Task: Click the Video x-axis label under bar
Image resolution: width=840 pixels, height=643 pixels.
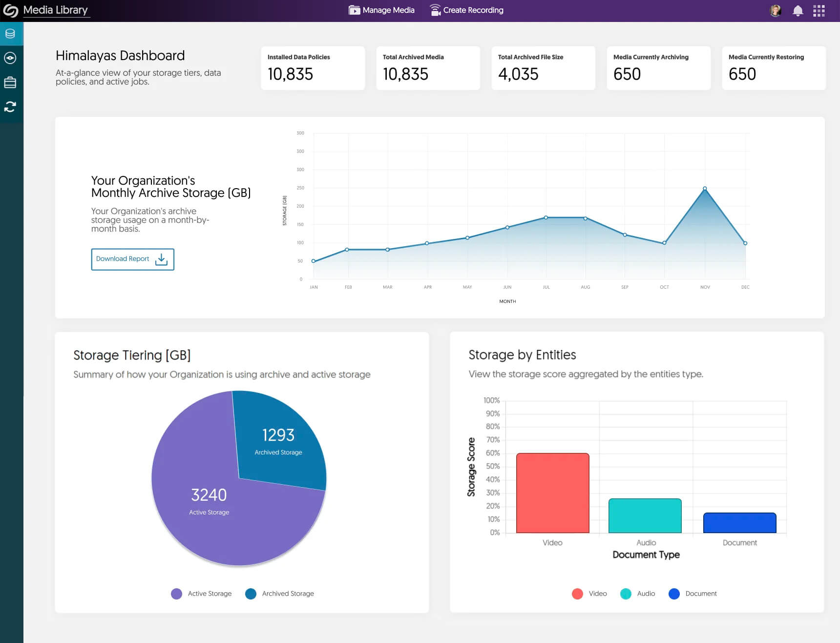Action: point(552,543)
